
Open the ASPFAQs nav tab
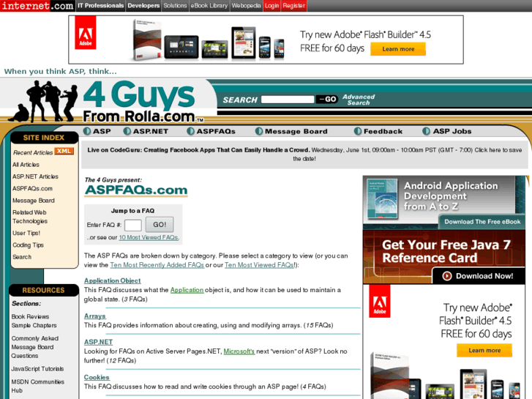[216, 131]
